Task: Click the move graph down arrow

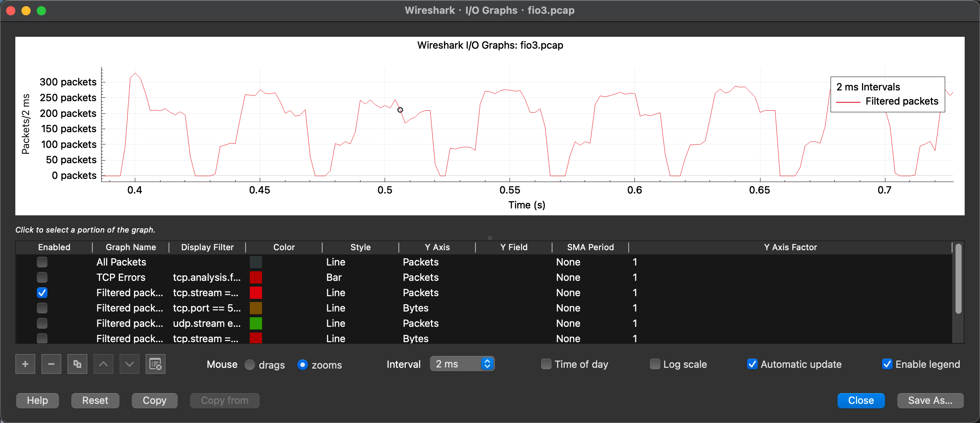Action: tap(129, 364)
